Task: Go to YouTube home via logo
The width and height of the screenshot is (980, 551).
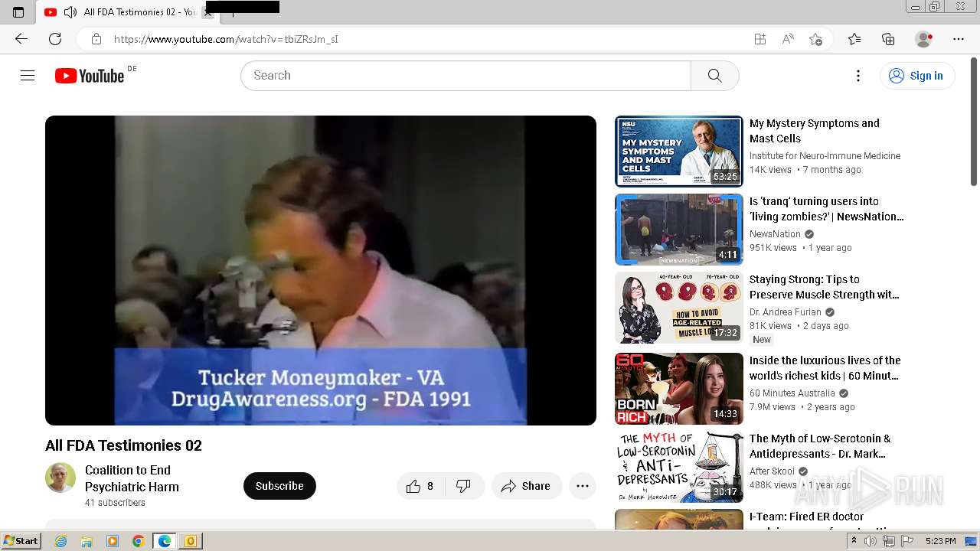Action: coord(90,76)
